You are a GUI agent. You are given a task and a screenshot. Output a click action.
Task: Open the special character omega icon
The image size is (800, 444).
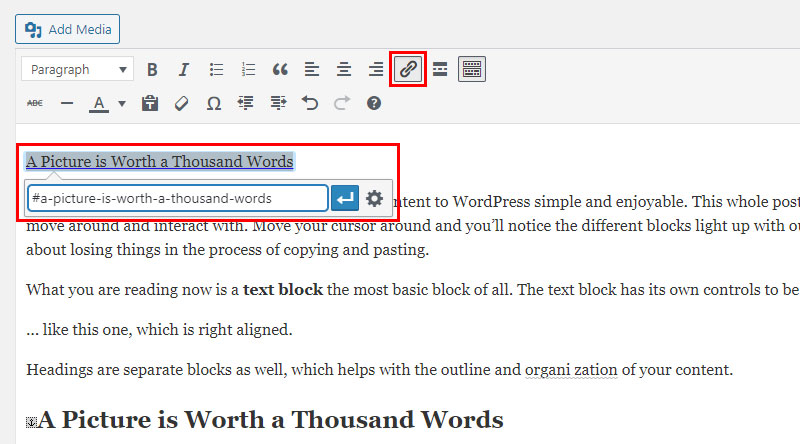[x=214, y=104]
